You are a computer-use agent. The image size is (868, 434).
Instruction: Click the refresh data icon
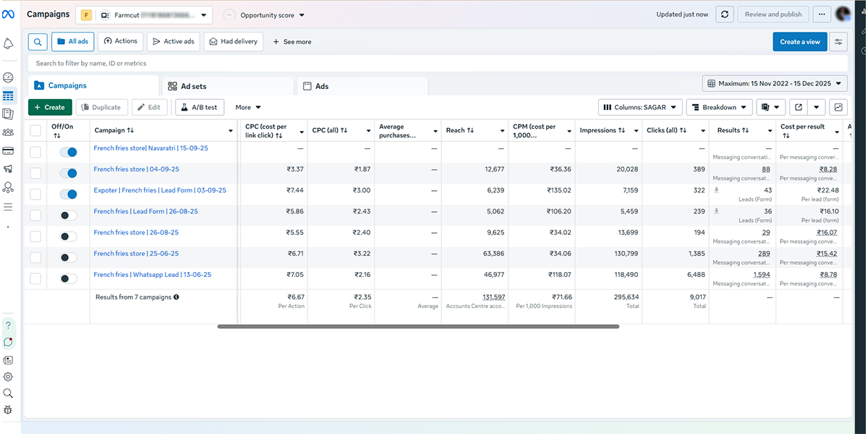tap(725, 14)
